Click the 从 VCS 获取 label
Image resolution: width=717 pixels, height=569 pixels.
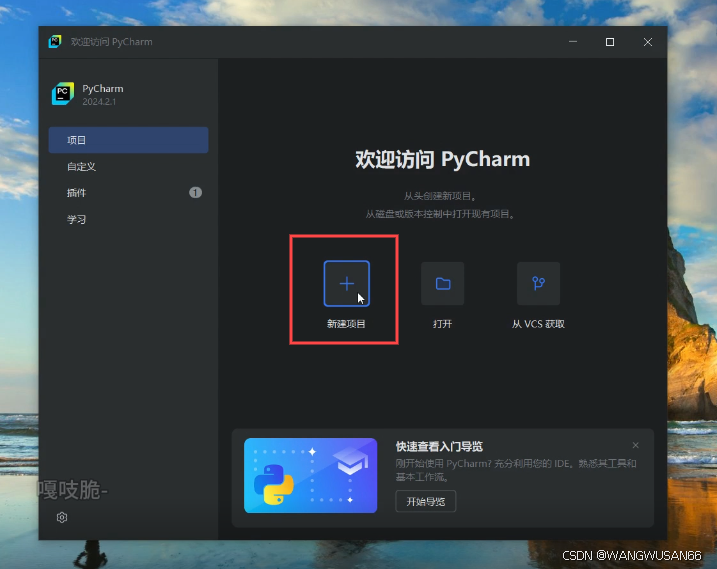538,324
